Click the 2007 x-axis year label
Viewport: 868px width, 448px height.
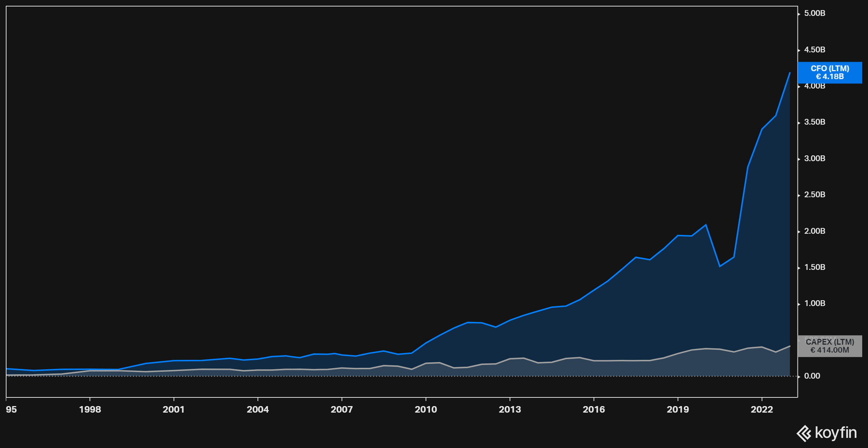tap(342, 409)
